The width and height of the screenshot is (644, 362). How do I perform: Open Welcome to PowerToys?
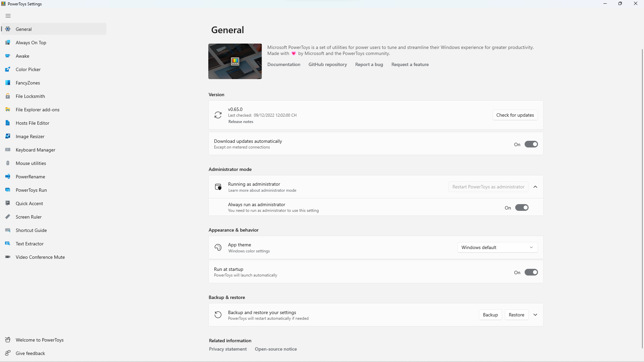(x=39, y=340)
